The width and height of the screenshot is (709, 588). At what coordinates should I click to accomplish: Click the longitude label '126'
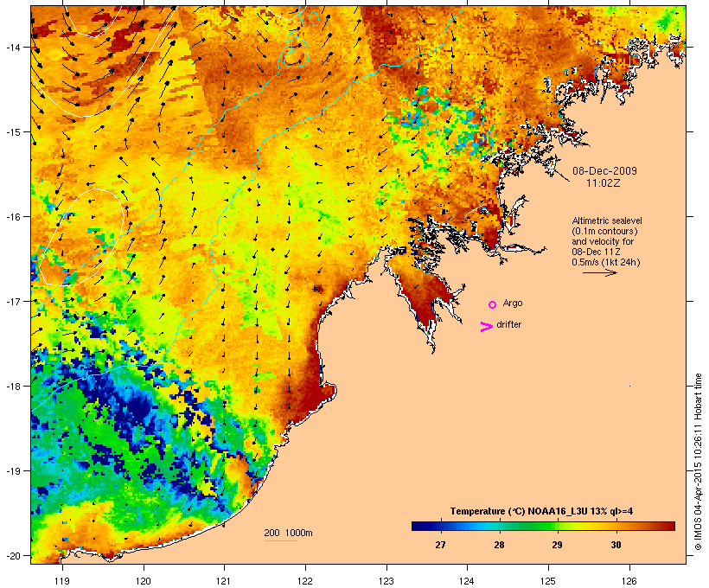pyautogui.click(x=629, y=581)
